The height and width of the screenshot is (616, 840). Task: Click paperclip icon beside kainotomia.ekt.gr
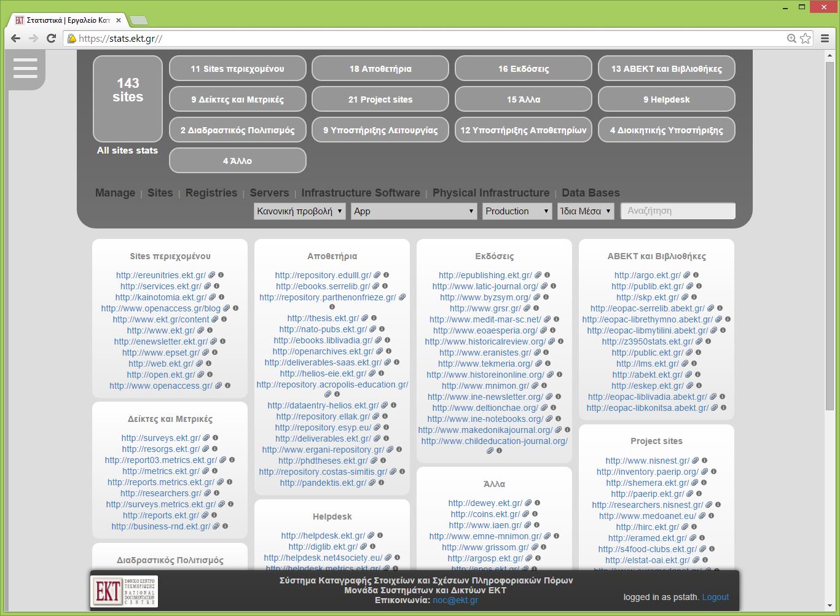[x=213, y=297]
